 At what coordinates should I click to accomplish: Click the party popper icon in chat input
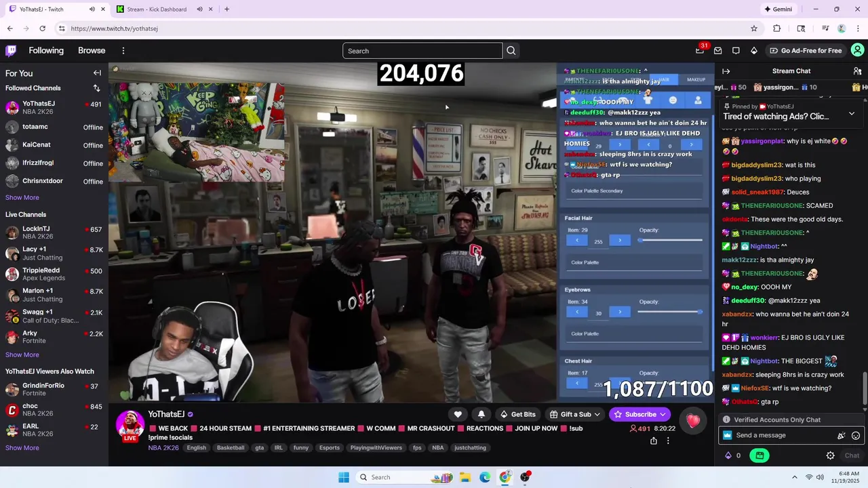pos(842,435)
